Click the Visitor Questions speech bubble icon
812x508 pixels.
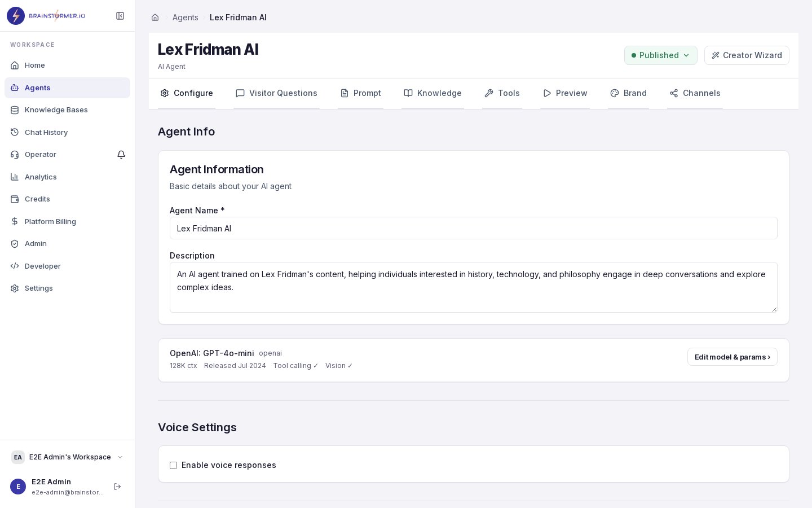(x=240, y=93)
